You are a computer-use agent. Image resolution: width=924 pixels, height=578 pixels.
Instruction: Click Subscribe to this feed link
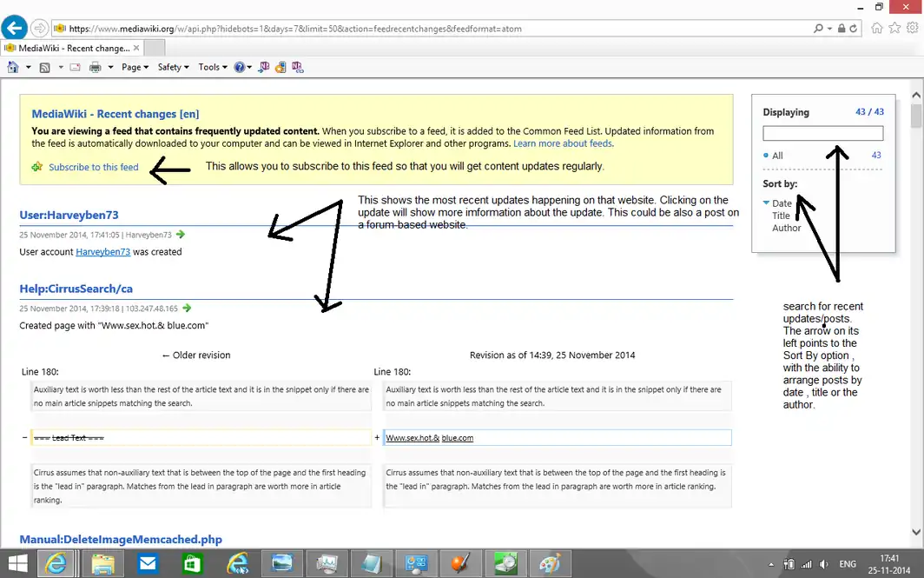coord(93,167)
